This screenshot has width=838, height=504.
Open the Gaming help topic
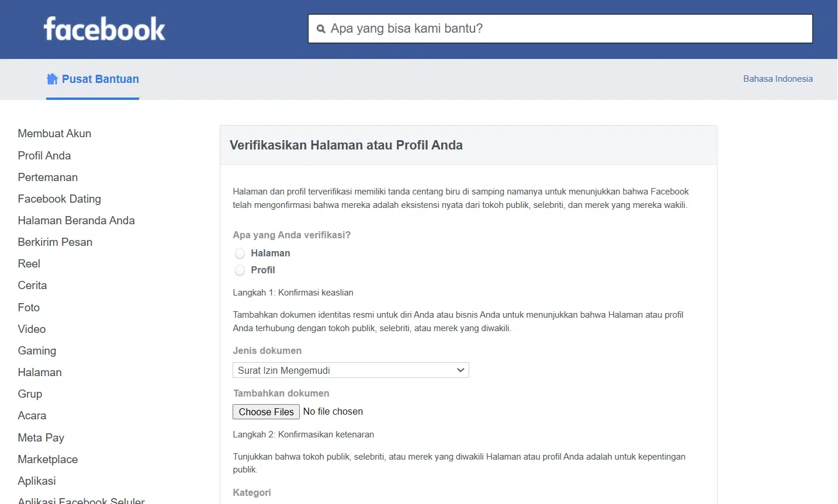click(37, 350)
